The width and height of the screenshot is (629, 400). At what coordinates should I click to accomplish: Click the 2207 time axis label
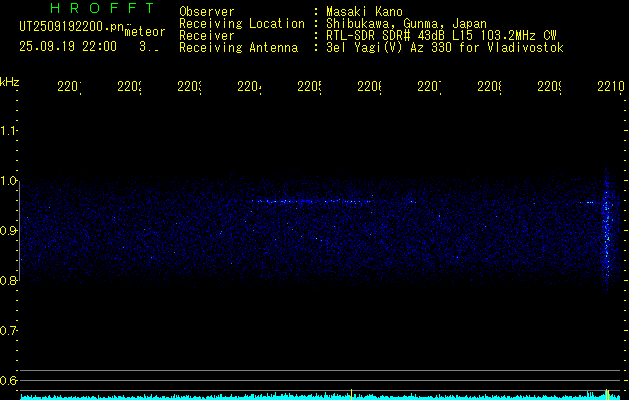point(430,87)
